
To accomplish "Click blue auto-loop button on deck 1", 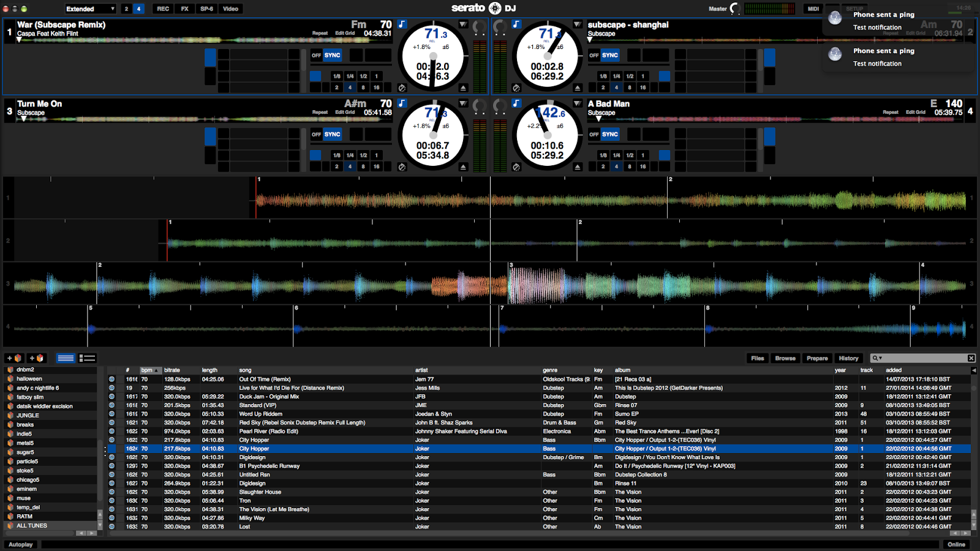I will [315, 77].
